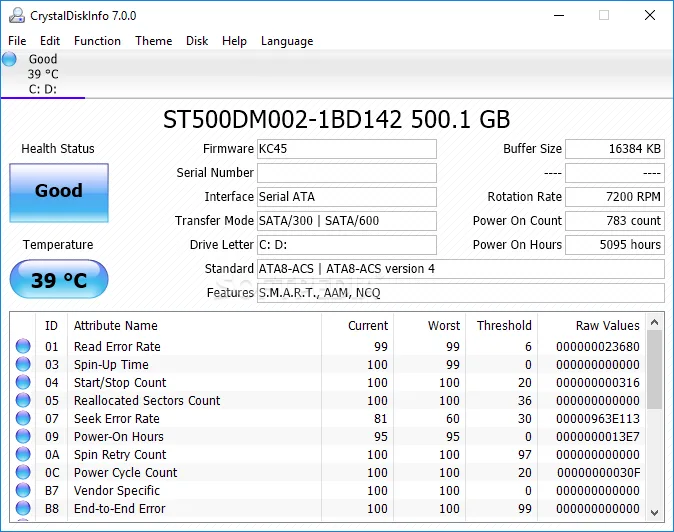Click the Power On Hours value 5095 hours
The height and width of the screenshot is (532, 674).
[615, 245]
